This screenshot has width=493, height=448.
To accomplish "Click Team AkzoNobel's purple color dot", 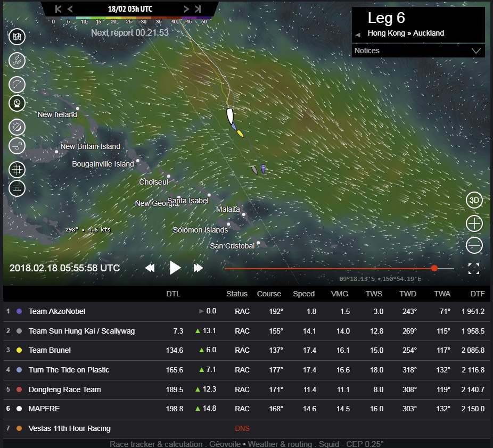I will [19, 311].
